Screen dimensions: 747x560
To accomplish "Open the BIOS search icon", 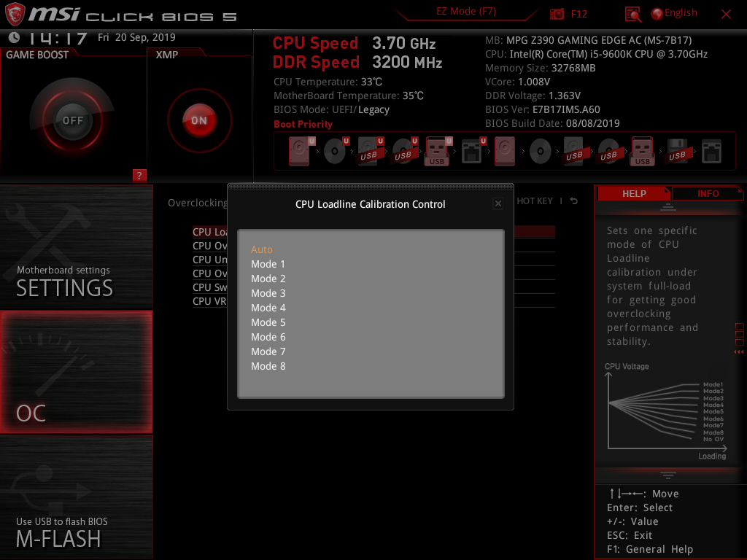I will coord(633,15).
